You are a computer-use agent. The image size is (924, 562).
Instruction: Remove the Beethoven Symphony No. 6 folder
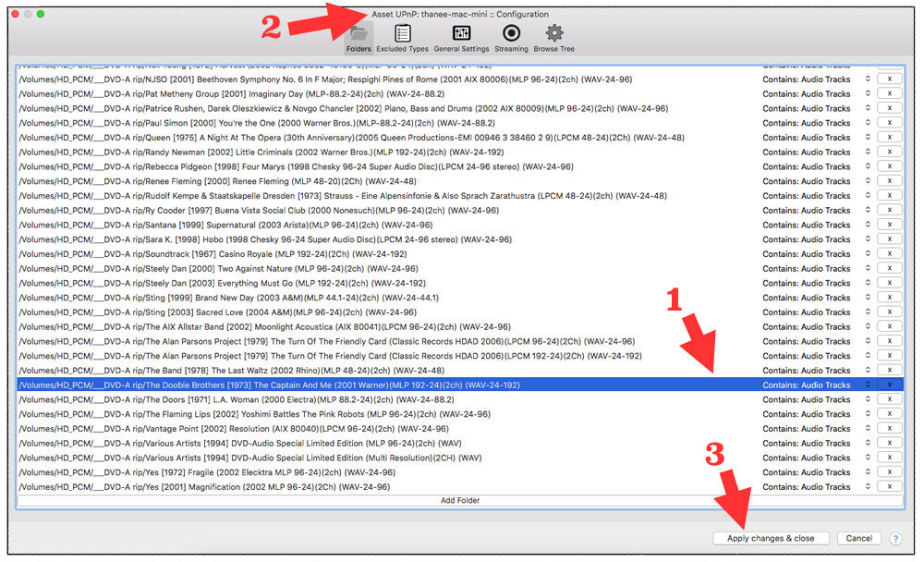click(889, 79)
